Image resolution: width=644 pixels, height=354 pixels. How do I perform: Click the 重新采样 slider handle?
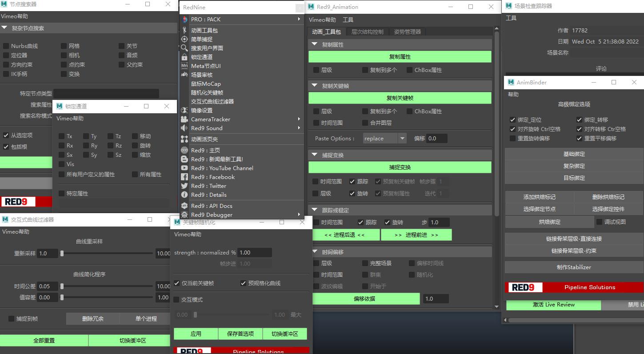point(62,254)
